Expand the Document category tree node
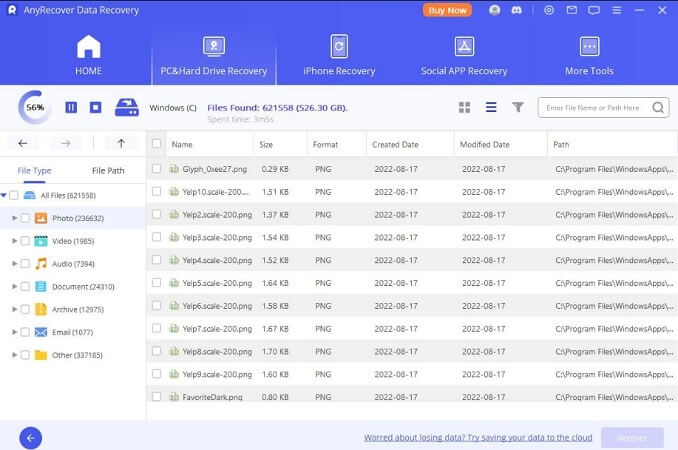 click(x=13, y=286)
